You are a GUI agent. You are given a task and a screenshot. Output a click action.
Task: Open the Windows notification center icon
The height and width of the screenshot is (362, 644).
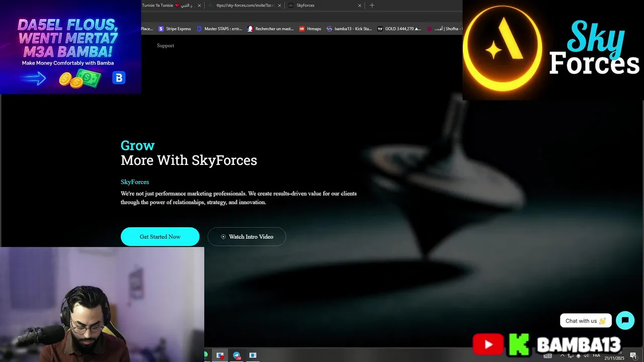click(x=633, y=355)
